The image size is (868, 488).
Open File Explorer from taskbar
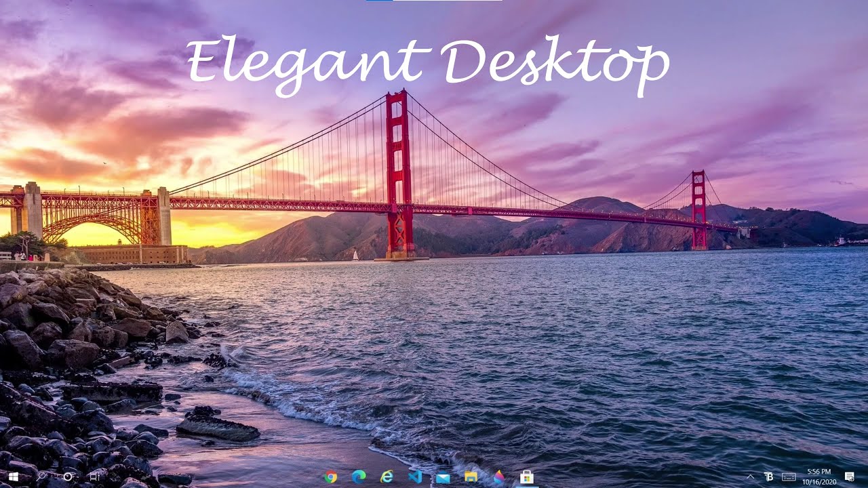(471, 477)
